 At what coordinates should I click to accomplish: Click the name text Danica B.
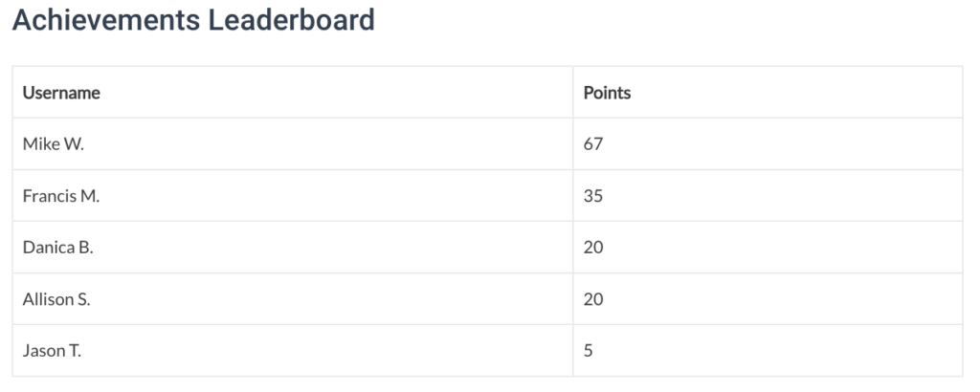(58, 248)
